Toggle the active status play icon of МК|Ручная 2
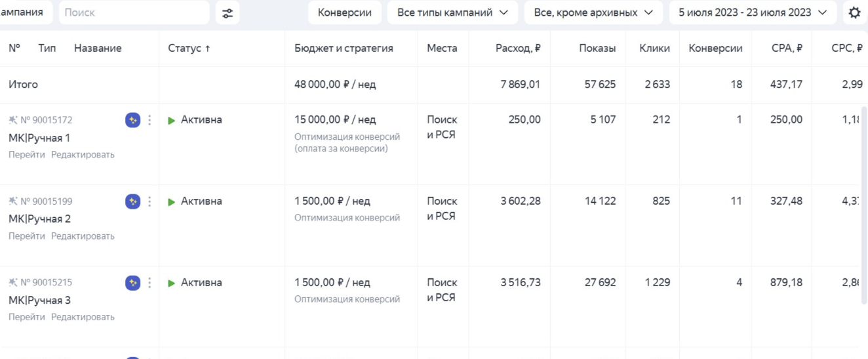Screen dimensions: 868x359 172,201
